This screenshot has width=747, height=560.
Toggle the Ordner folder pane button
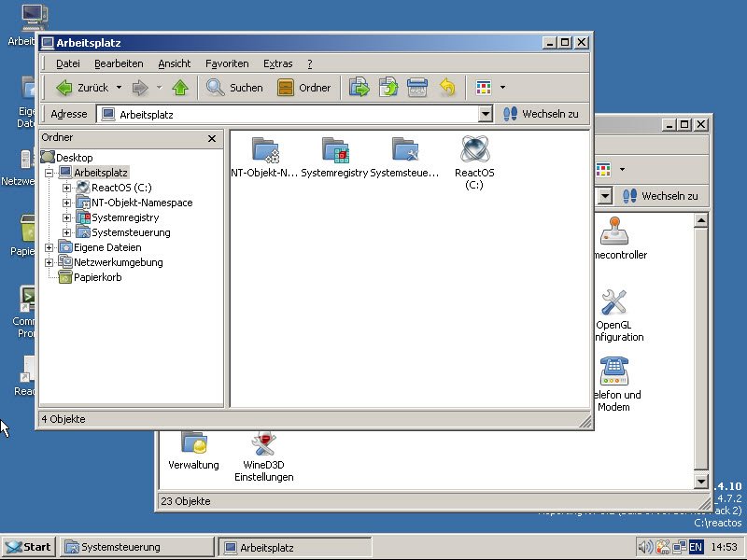[x=304, y=88]
